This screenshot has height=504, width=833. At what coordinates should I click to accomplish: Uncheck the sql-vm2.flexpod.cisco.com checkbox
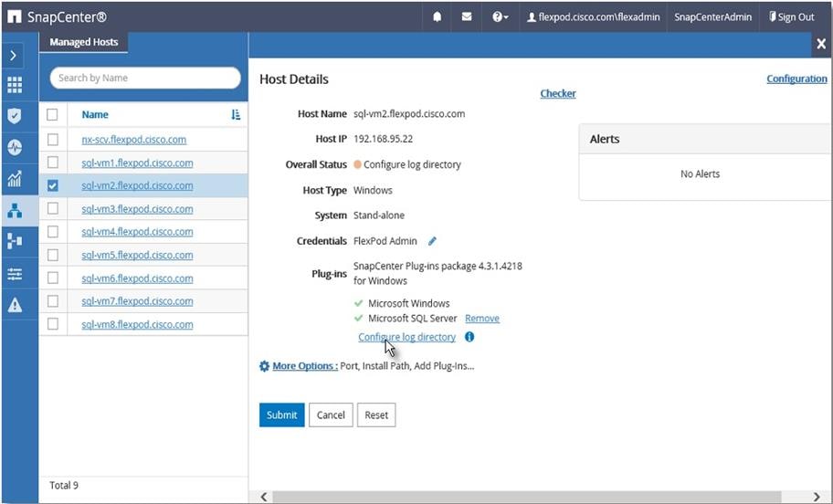(x=53, y=186)
